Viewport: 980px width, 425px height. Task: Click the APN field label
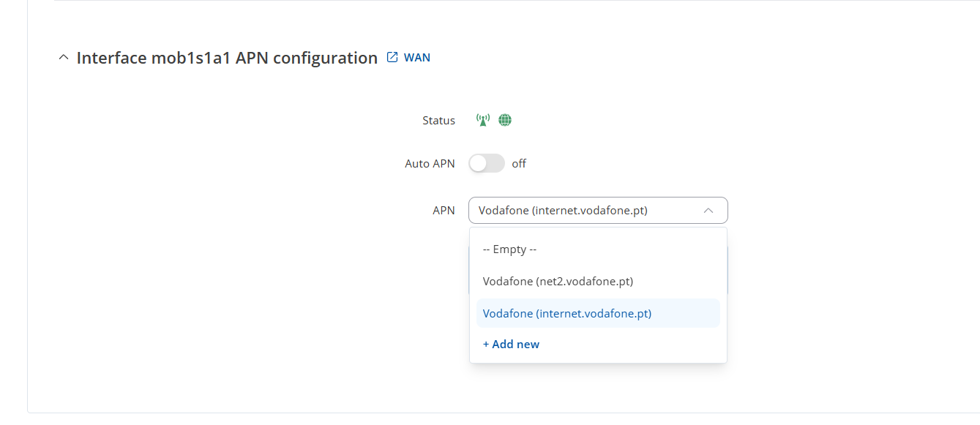pos(444,211)
